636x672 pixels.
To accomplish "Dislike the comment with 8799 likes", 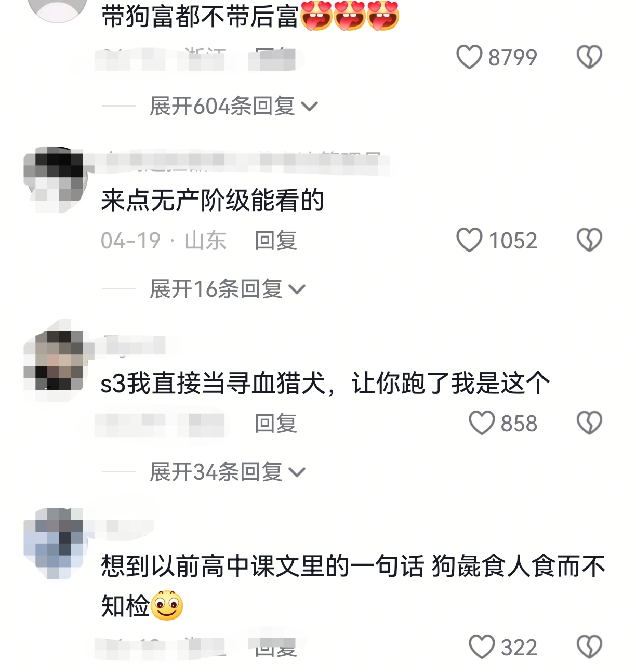I will (x=589, y=57).
